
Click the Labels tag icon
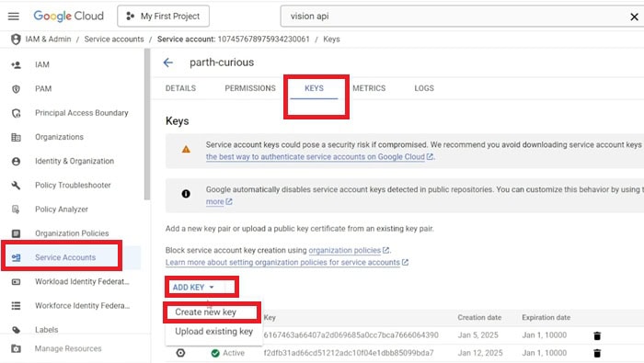pyautogui.click(x=16, y=330)
